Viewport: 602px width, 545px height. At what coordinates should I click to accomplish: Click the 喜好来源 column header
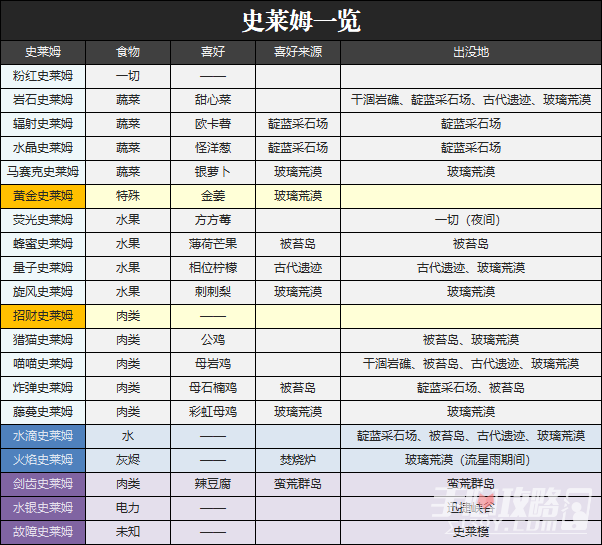coord(298,52)
